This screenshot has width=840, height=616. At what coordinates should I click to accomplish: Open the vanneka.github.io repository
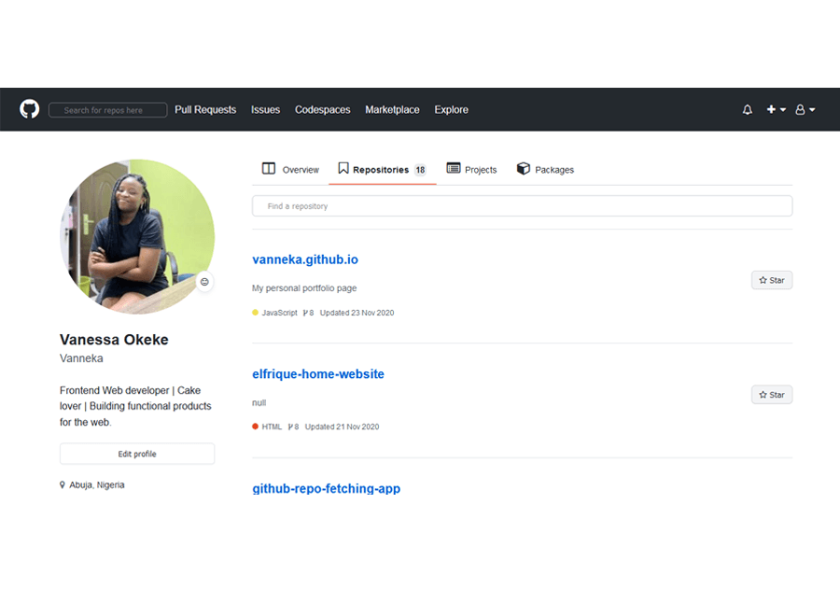(x=305, y=259)
